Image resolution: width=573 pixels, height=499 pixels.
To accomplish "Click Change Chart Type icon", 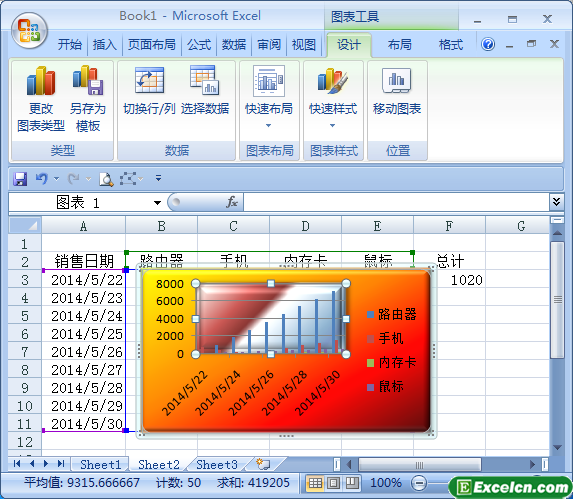I will 41,81.
